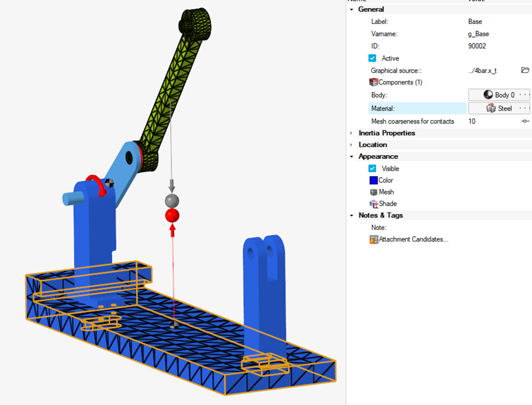532x405 pixels.
Task: Click the Mesh coarseness for contacts label
Action: coord(413,122)
